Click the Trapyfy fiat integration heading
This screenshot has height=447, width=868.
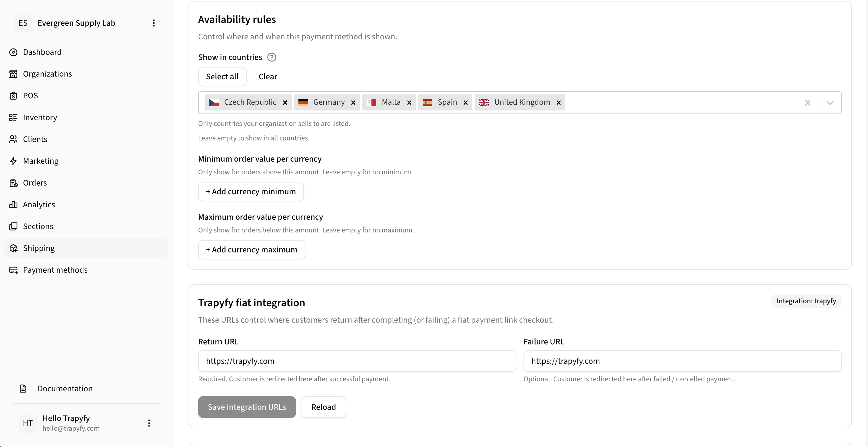point(252,303)
